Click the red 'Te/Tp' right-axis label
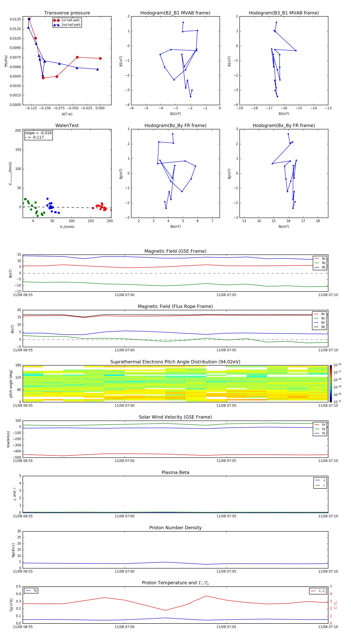Screen dimensions: 351x644 pos(336,605)
